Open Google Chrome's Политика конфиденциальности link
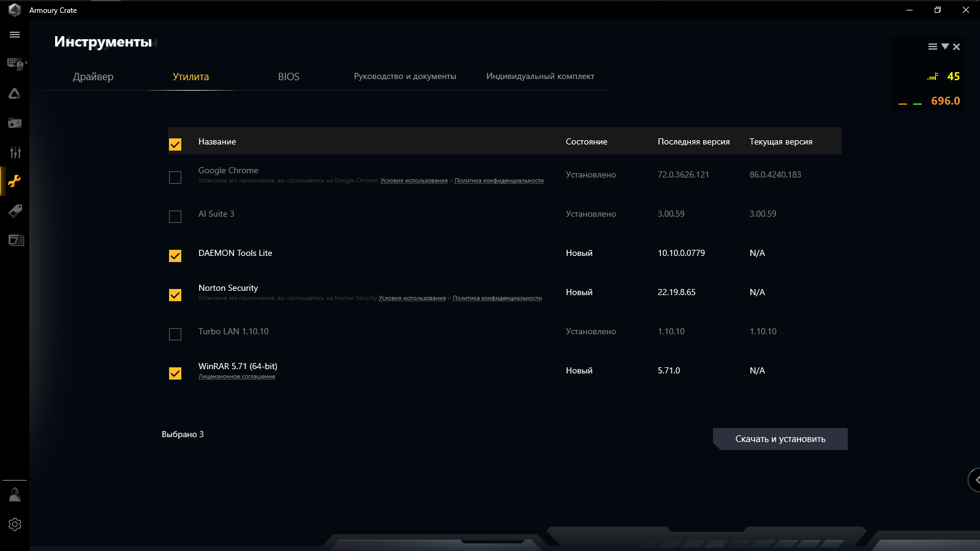980x551 pixels. click(499, 181)
